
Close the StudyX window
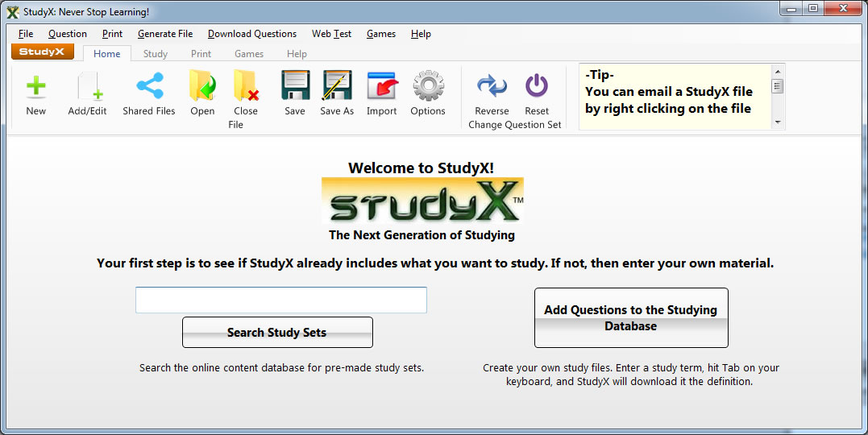(x=843, y=8)
